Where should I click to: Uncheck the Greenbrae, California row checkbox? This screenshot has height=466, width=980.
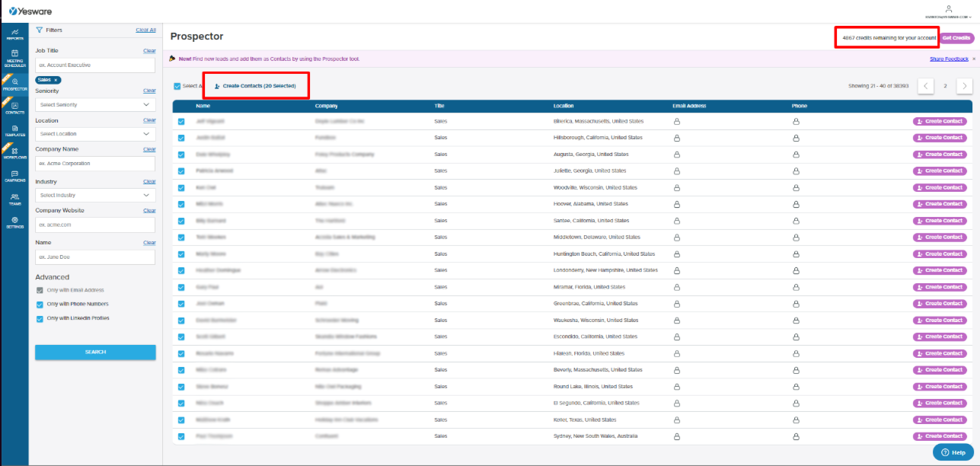click(x=181, y=304)
